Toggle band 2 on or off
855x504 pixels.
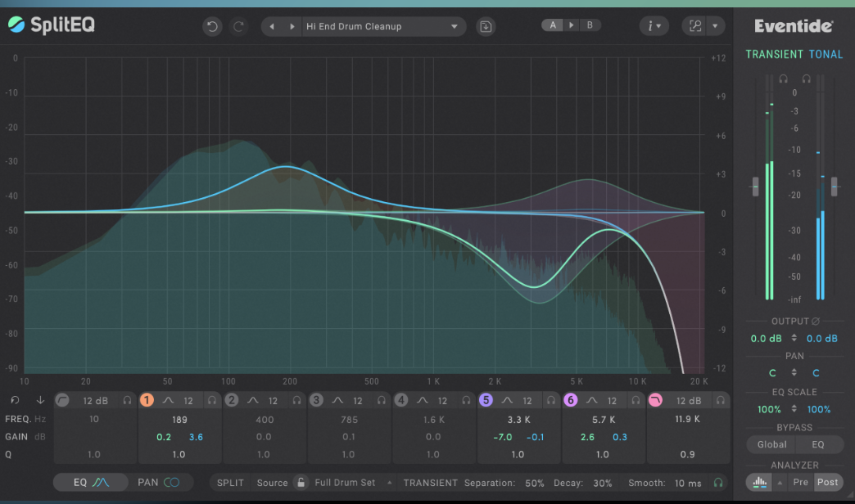[x=232, y=400]
